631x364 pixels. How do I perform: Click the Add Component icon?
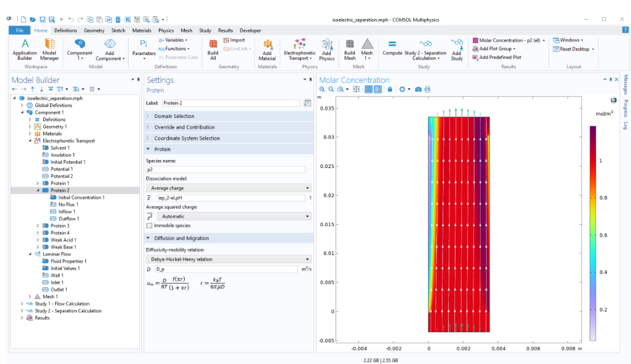(x=110, y=43)
